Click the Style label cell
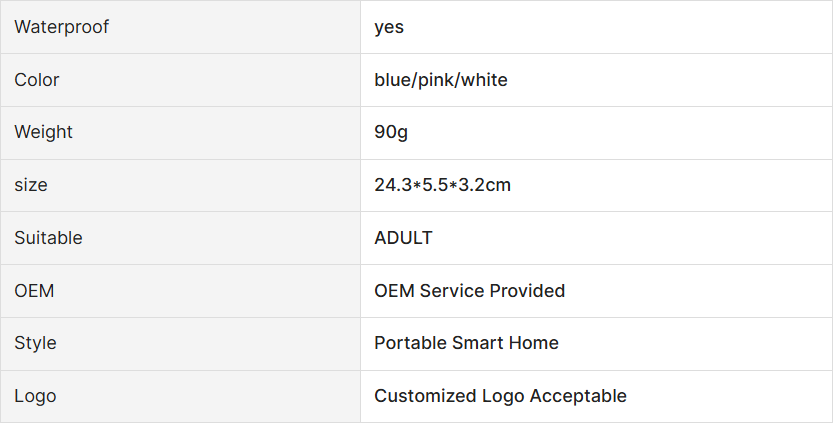The image size is (835, 424). tap(181, 344)
